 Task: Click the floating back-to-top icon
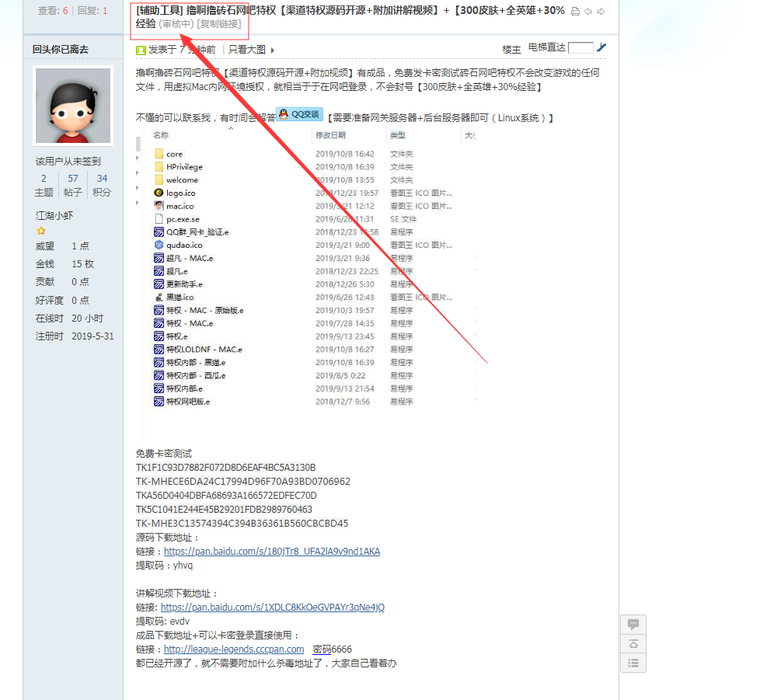(633, 644)
